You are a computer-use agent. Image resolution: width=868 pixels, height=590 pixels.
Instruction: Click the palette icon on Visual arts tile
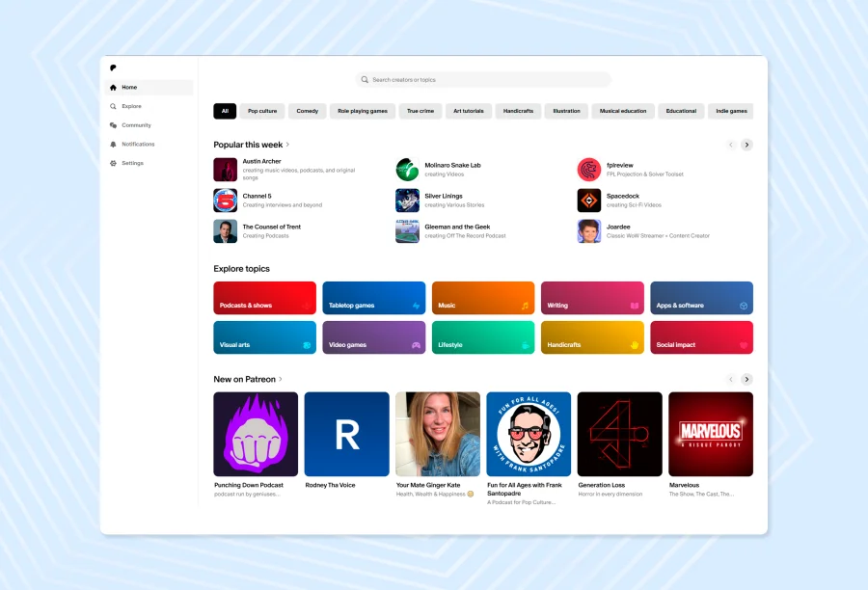pos(307,345)
